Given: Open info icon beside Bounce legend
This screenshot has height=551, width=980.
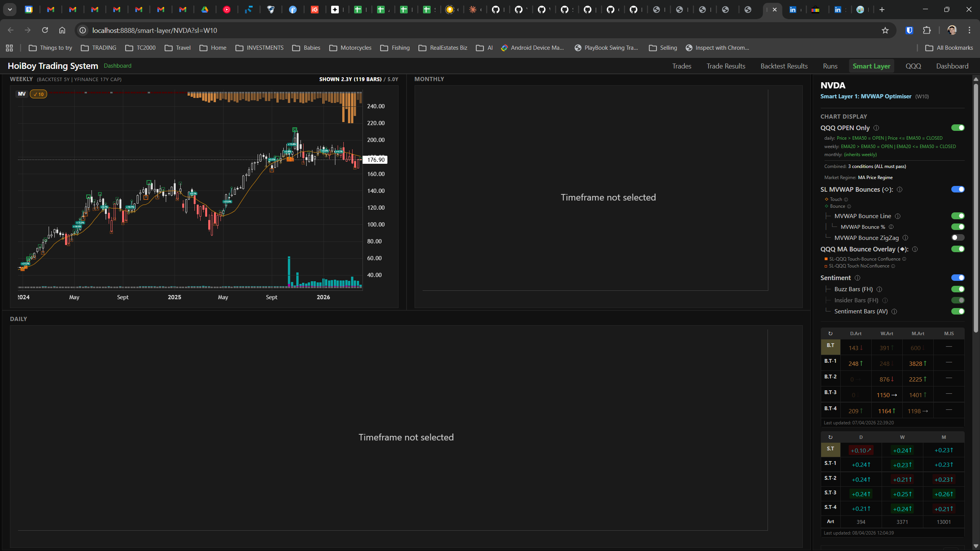Looking at the screenshot, I should point(849,206).
